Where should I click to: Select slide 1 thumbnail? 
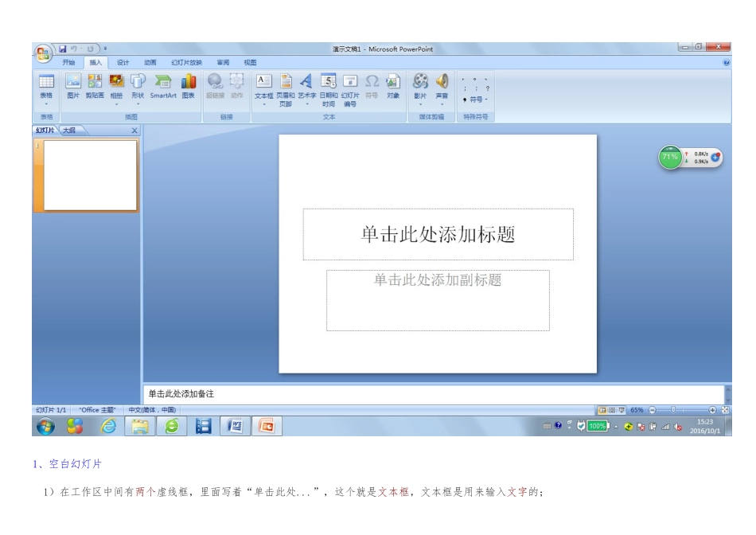click(90, 175)
